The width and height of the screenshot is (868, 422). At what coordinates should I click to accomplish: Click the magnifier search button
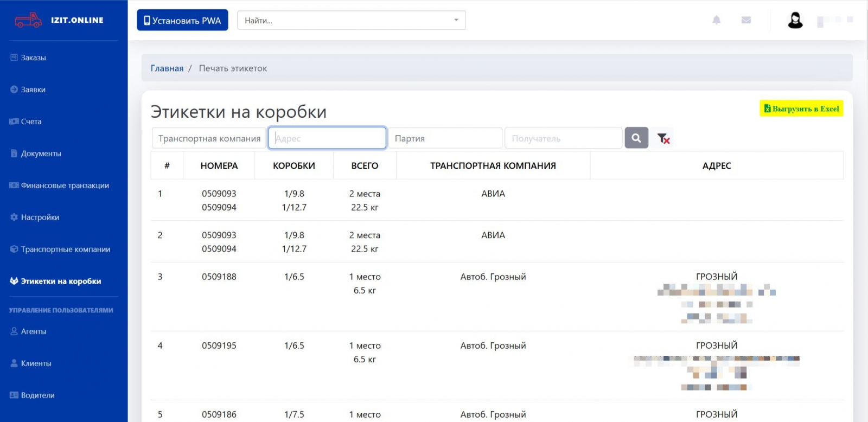click(x=636, y=138)
